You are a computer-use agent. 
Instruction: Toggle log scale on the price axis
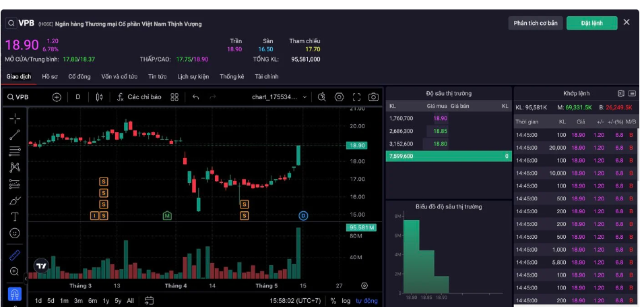(x=346, y=301)
